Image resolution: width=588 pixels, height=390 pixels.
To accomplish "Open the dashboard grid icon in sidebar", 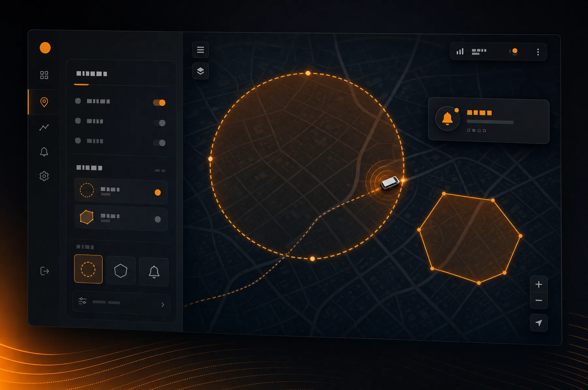I will (44, 75).
